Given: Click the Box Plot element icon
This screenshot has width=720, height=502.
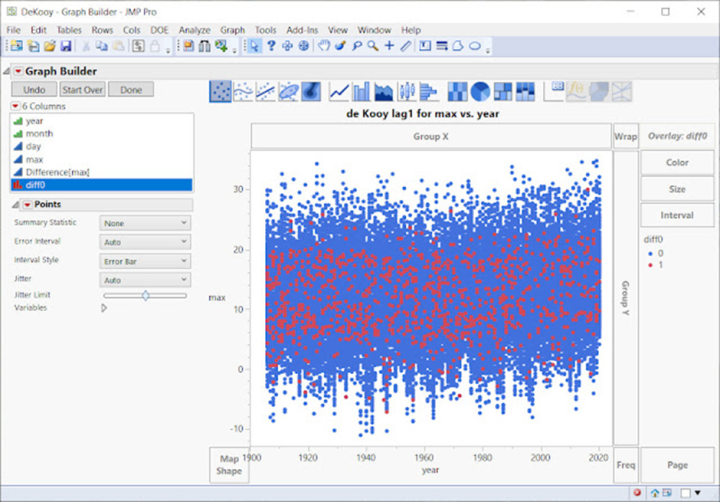Looking at the screenshot, I should click(x=406, y=92).
